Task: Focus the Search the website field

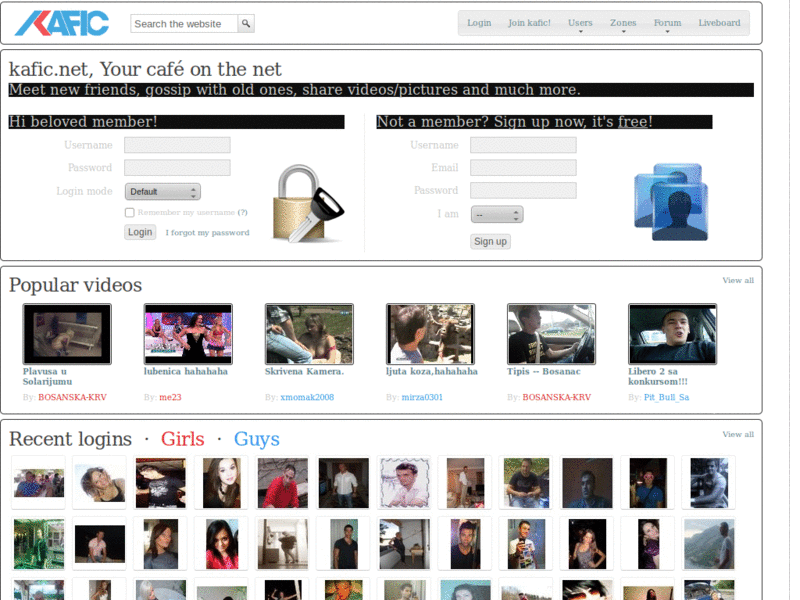Action: [x=184, y=23]
